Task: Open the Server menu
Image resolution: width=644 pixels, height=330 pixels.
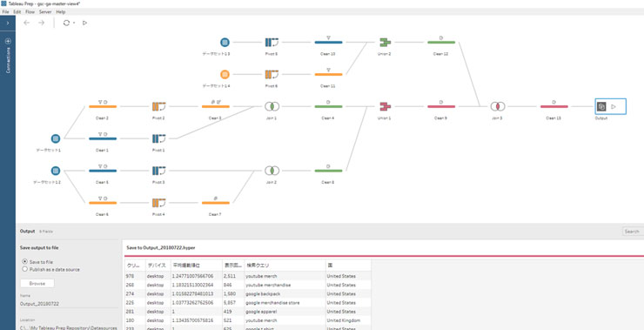Action: click(x=45, y=12)
